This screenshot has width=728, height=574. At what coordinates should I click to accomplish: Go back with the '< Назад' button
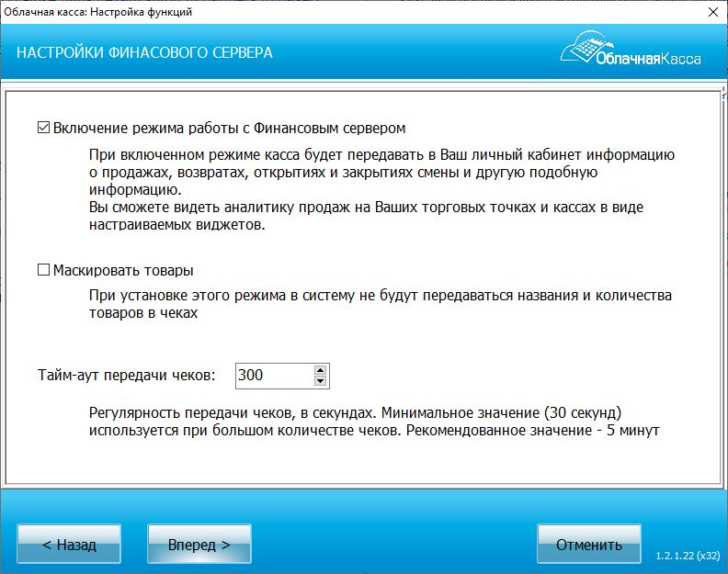(69, 545)
